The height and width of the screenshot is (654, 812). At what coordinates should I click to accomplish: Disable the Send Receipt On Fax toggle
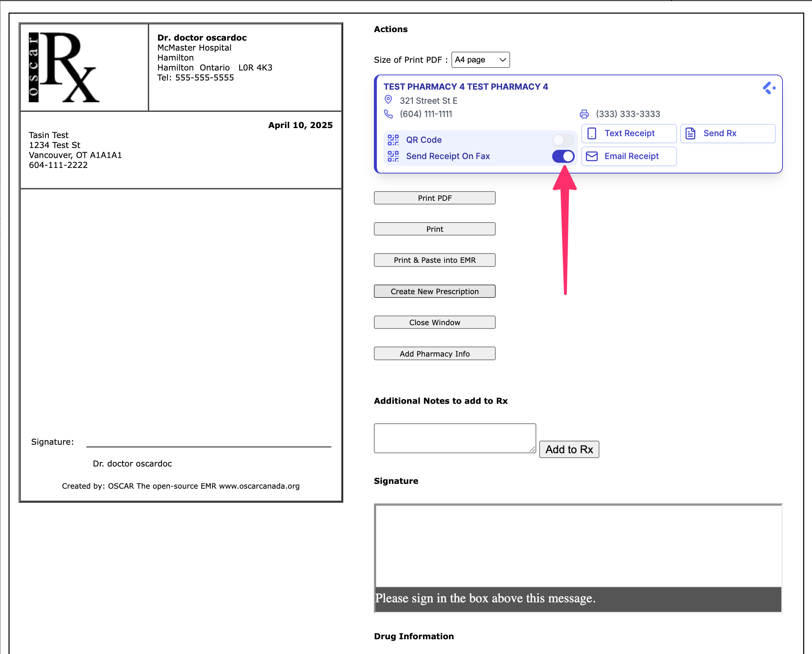(x=563, y=156)
